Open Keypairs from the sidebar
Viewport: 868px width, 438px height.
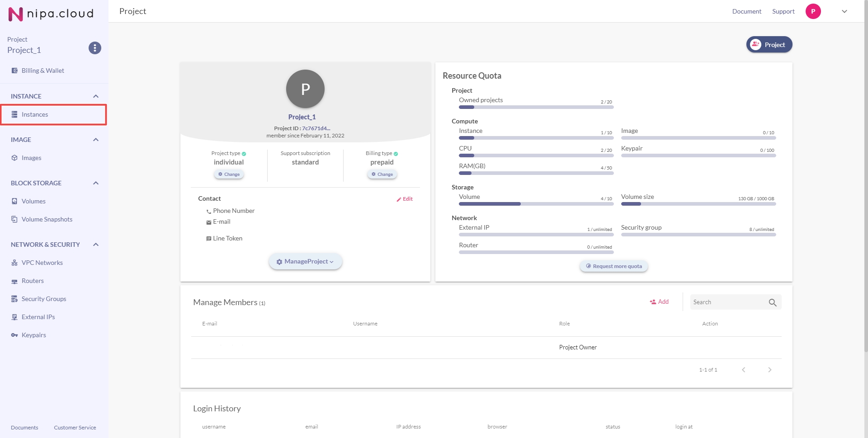click(x=33, y=335)
